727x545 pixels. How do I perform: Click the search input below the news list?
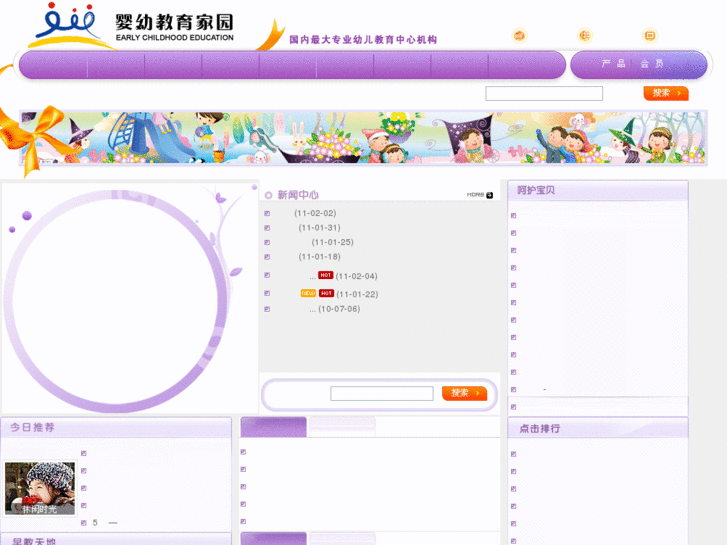(382, 393)
